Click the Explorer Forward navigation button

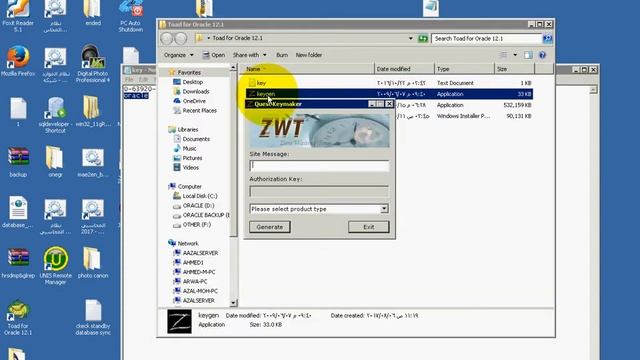(181, 38)
